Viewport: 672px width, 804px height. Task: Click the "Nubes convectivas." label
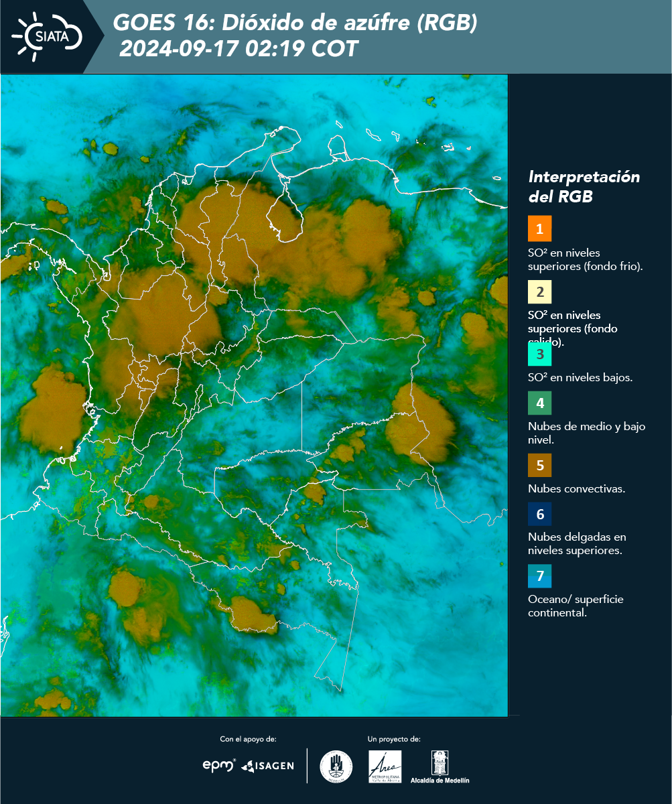pos(577,488)
